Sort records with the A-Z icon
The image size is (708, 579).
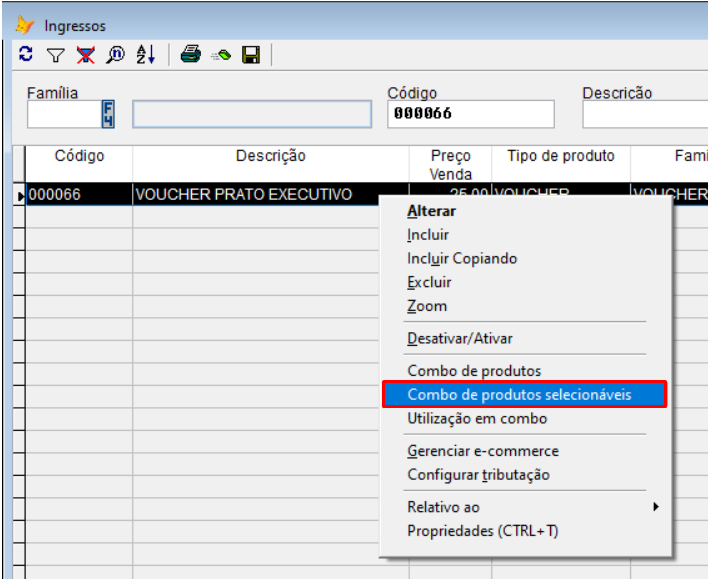(145, 55)
